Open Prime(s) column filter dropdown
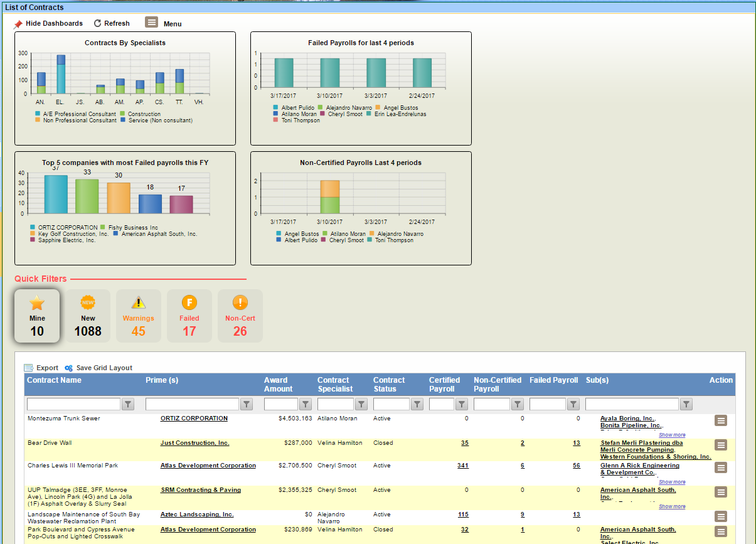Viewport: 756px width, 544px height. coord(247,405)
